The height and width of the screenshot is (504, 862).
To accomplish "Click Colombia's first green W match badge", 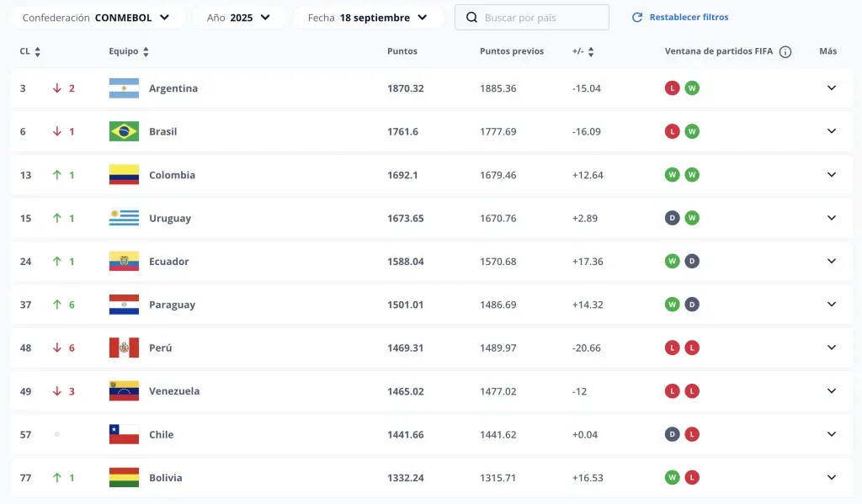I will coord(672,175).
